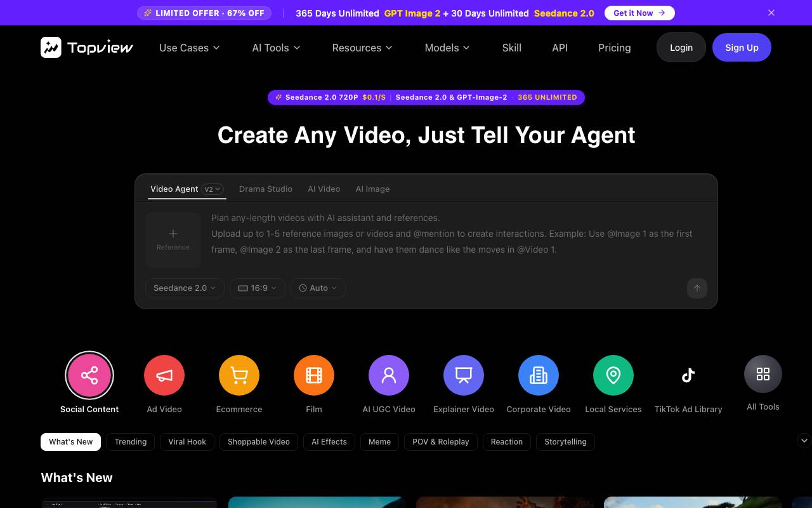Open the TikTok Ad Library icon
812x508 pixels.
(x=688, y=375)
